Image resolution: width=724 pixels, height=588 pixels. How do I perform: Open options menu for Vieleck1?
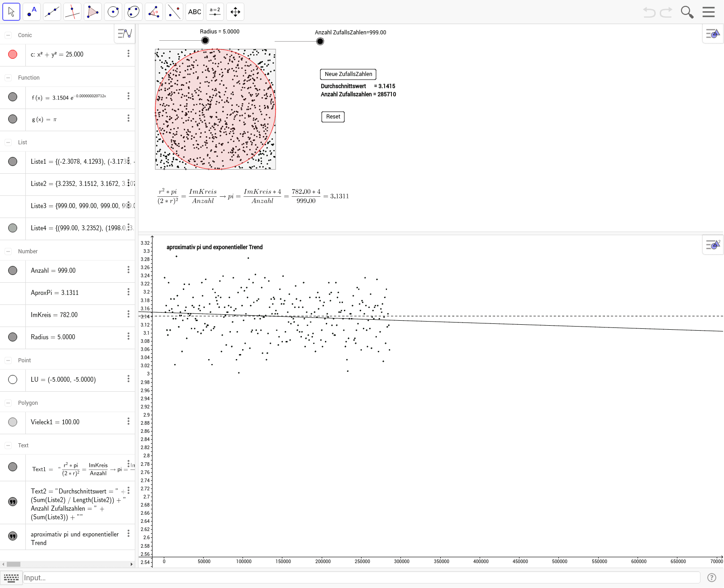click(x=129, y=421)
